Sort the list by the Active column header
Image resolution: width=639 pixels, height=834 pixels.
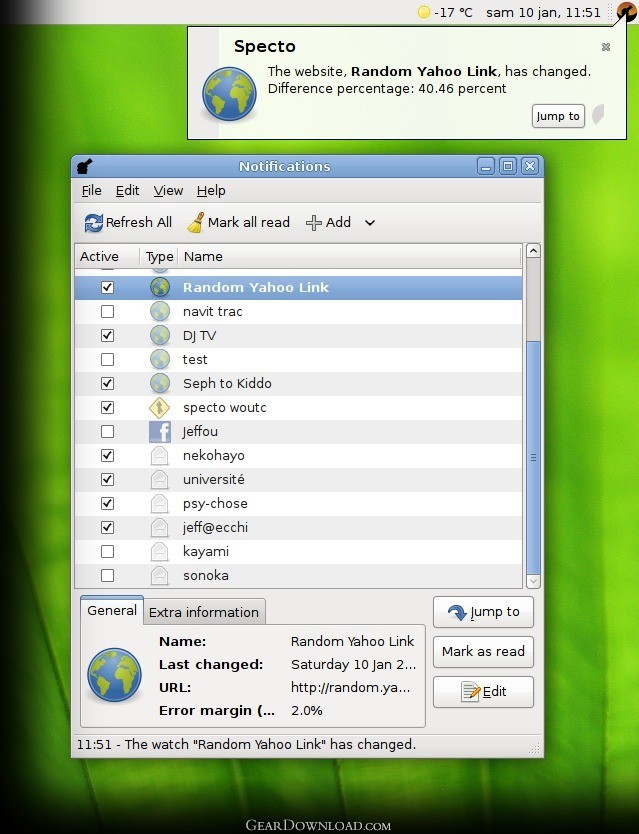(x=107, y=256)
